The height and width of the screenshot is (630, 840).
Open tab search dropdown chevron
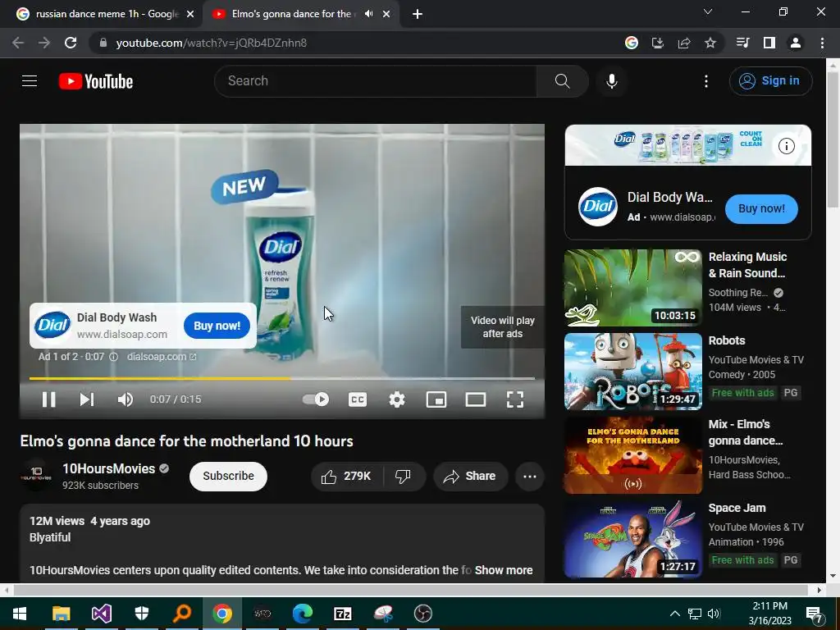[x=708, y=11]
